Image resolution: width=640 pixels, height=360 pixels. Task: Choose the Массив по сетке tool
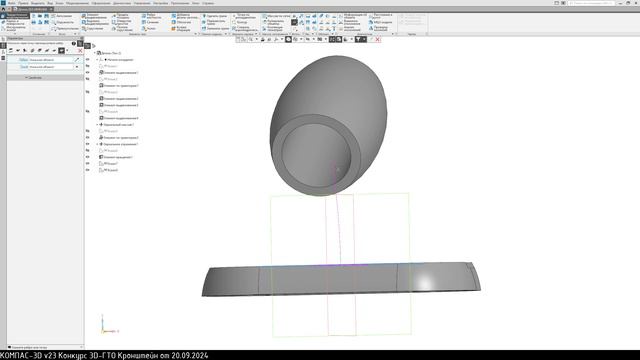pyautogui.click(x=276, y=16)
